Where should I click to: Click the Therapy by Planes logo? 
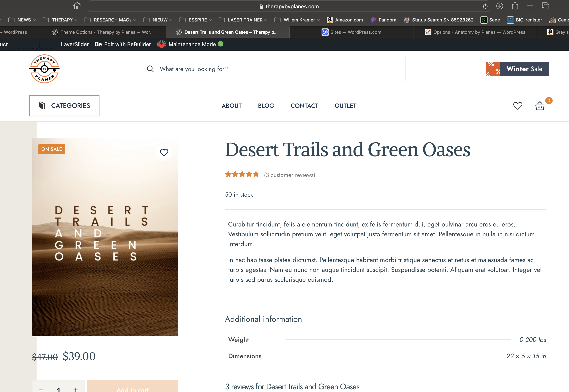point(44,69)
